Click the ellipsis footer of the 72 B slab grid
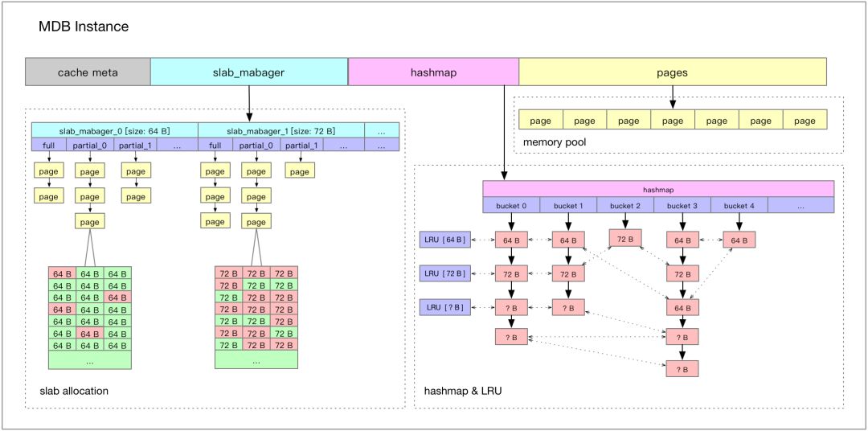The height and width of the screenshot is (431, 868). 256,359
